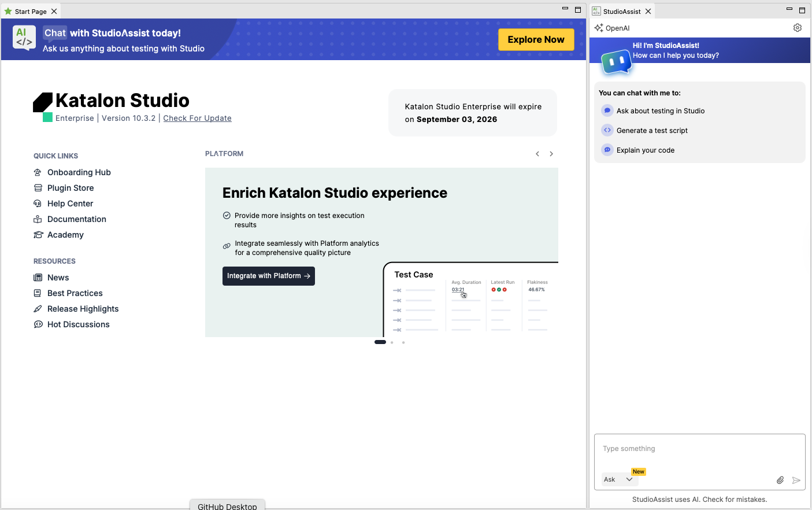Click the Generate a test script code icon
The height and width of the screenshot is (510, 812).
click(x=607, y=130)
